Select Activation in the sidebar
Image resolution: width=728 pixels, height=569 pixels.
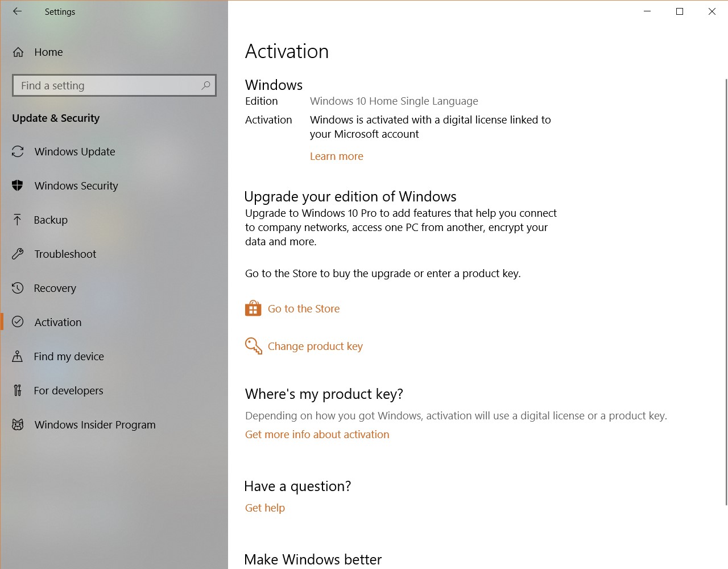tap(114, 322)
